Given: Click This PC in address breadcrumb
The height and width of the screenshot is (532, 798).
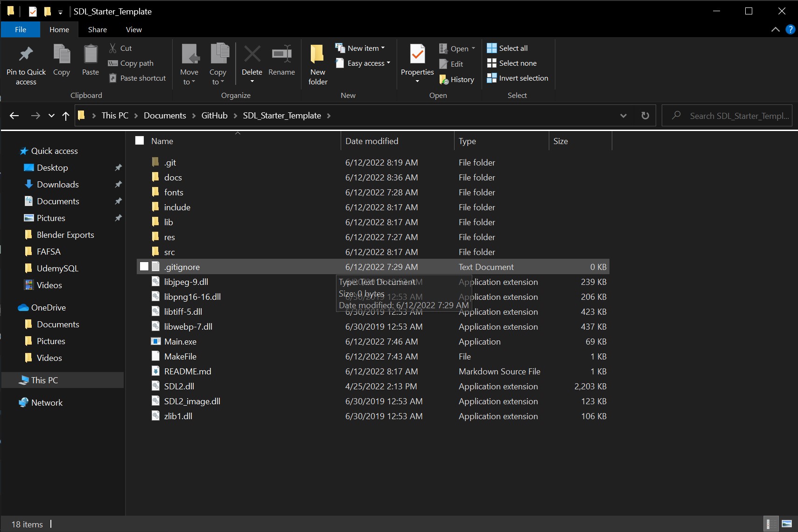Looking at the screenshot, I should click(115, 116).
